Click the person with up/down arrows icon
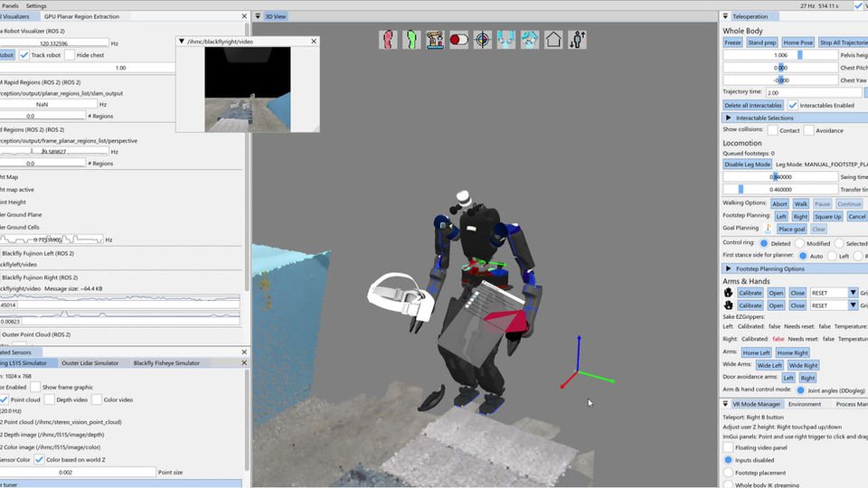This screenshot has height=488, width=868. click(x=577, y=40)
